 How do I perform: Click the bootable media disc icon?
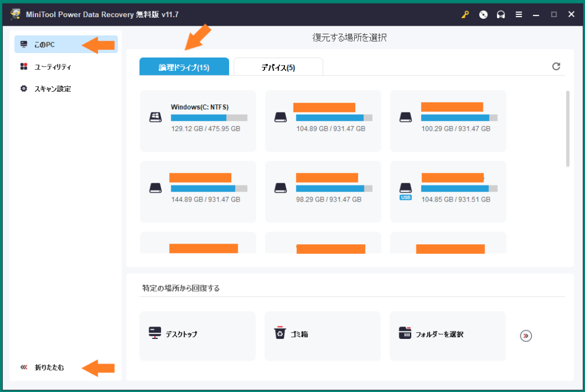483,14
